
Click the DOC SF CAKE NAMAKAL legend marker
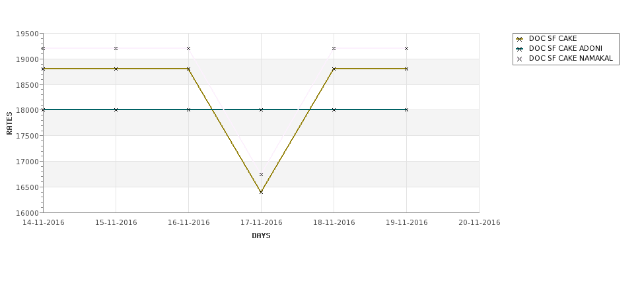click(520, 59)
